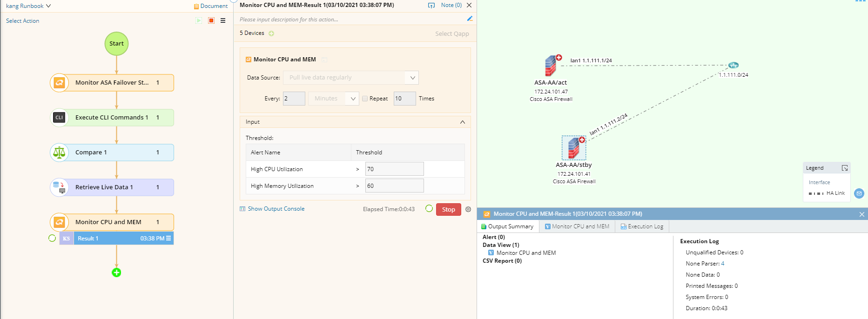Click the Interface legend link
The height and width of the screenshot is (319, 868).
[819, 182]
